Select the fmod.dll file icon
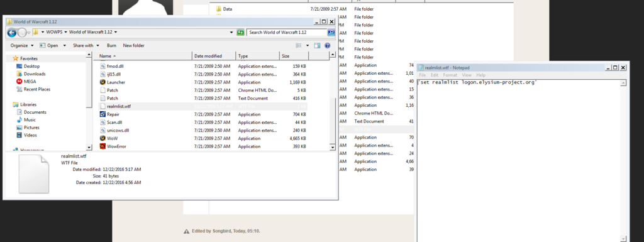Screen dimensions: 644x242 click(x=103, y=66)
